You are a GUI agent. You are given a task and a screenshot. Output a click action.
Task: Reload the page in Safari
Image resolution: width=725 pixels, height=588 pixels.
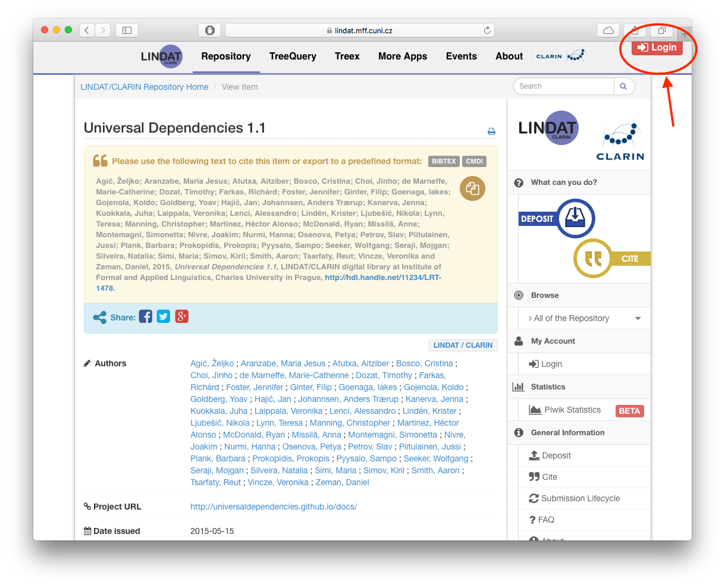point(487,30)
